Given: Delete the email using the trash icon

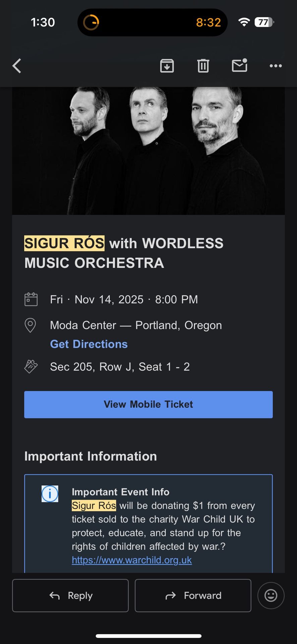Looking at the screenshot, I should [203, 66].
